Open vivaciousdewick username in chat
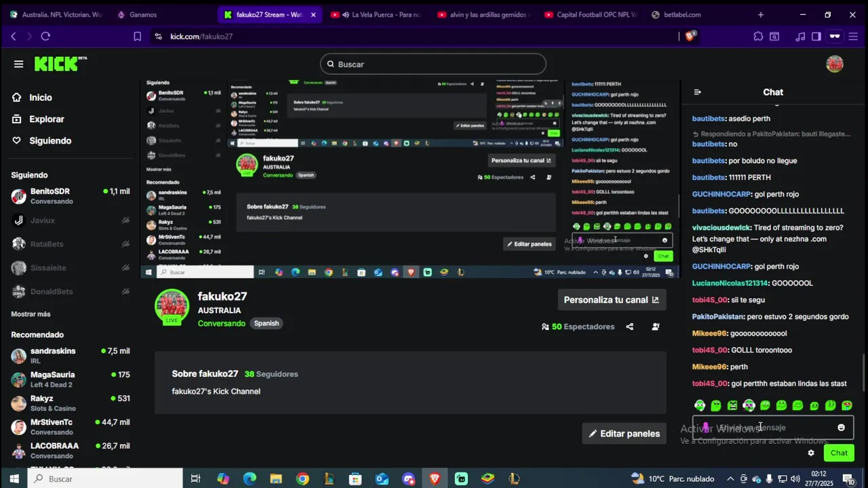 (x=722, y=228)
